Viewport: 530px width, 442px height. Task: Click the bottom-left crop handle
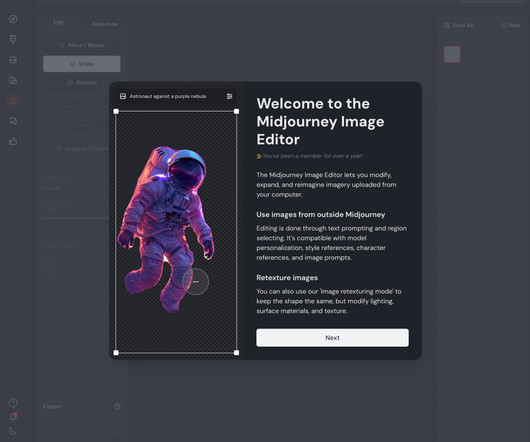click(116, 353)
